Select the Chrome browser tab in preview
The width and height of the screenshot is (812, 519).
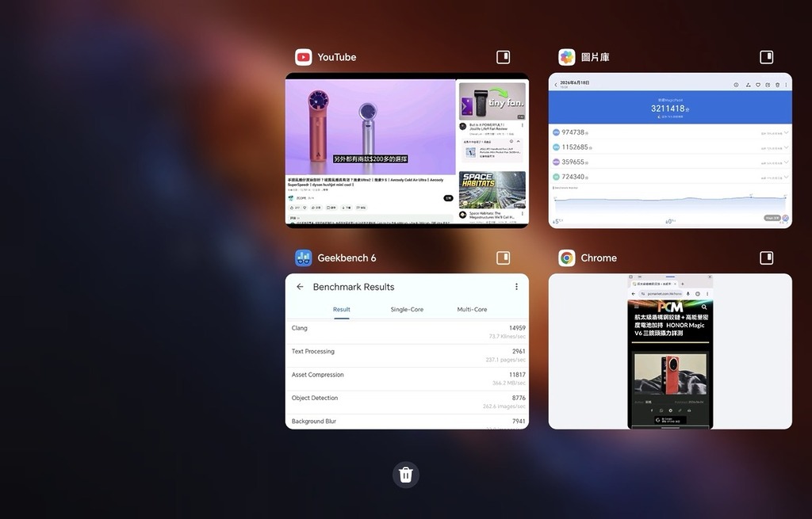[x=654, y=284]
